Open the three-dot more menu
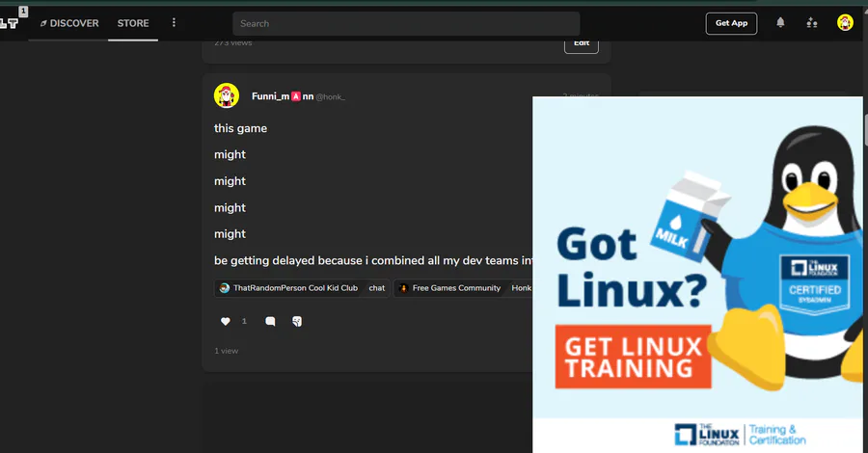The width and height of the screenshot is (868, 453). [x=174, y=23]
